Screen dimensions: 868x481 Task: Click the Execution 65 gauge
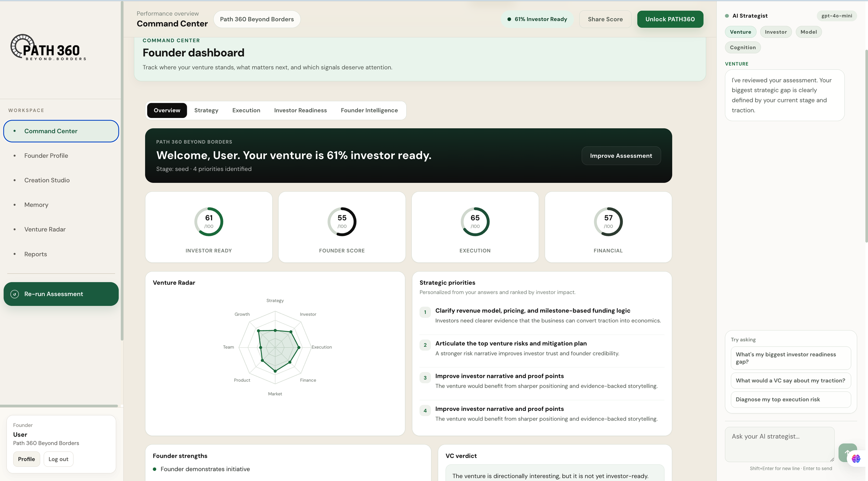click(475, 222)
